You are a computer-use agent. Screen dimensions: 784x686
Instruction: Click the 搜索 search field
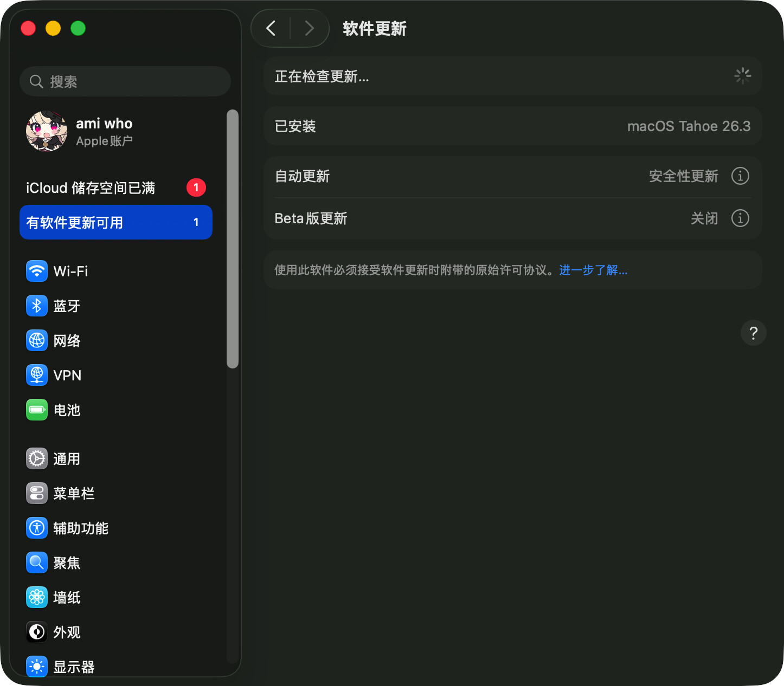[125, 81]
